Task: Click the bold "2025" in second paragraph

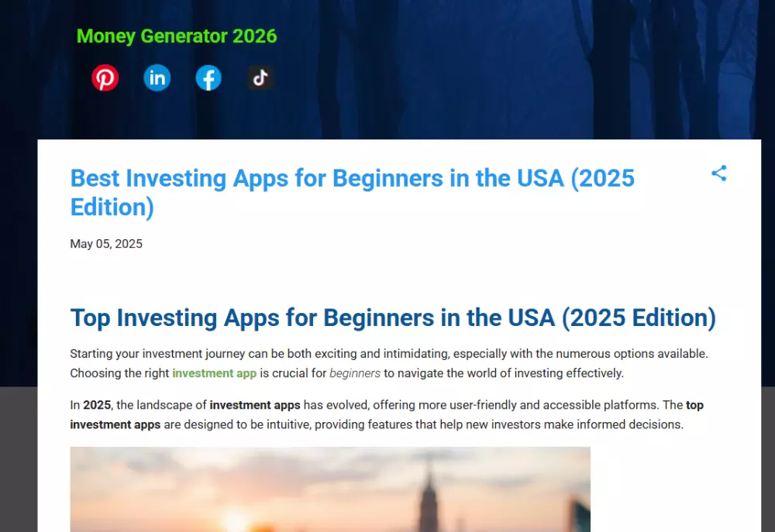Action: pyautogui.click(x=97, y=405)
